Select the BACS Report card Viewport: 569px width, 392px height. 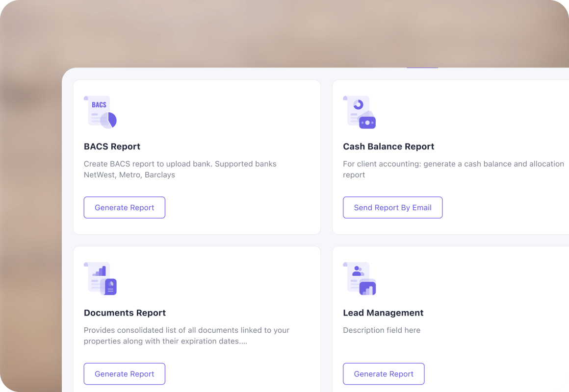[197, 157]
